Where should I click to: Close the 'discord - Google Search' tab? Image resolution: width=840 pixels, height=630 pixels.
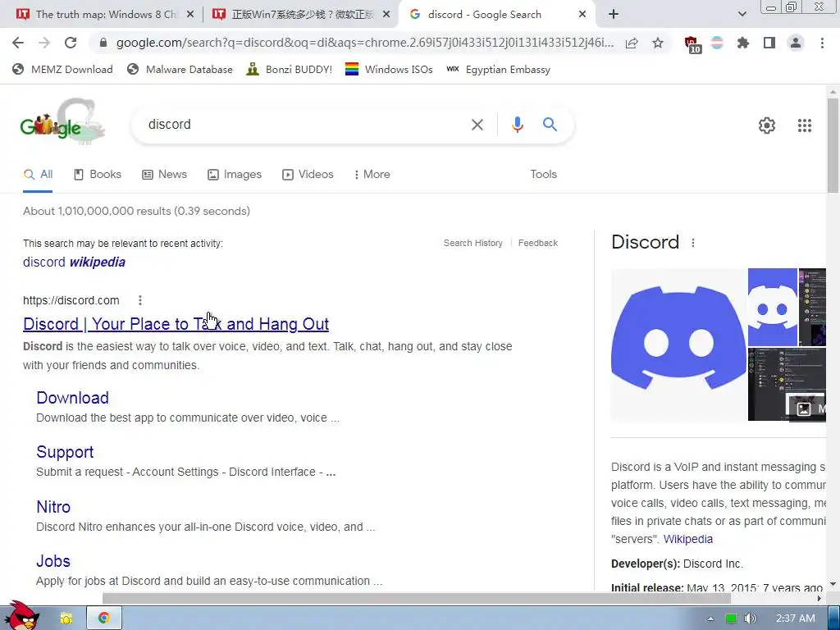pos(582,15)
